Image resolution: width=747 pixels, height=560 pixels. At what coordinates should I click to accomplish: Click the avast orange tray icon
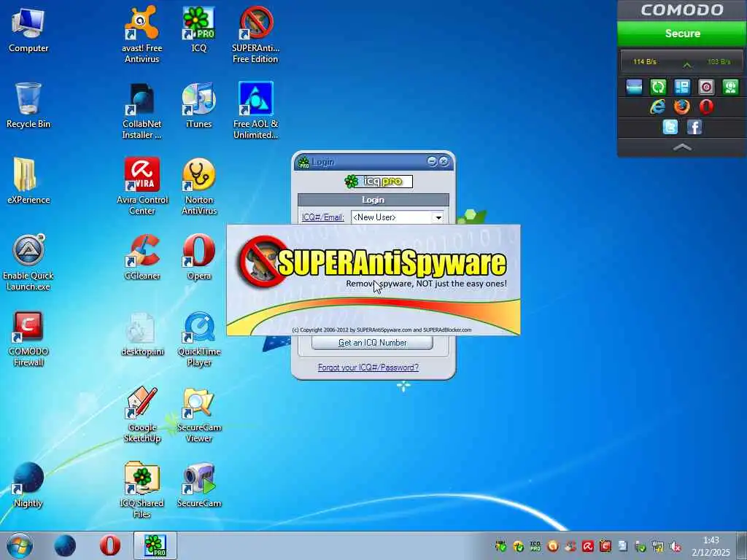pos(553,546)
